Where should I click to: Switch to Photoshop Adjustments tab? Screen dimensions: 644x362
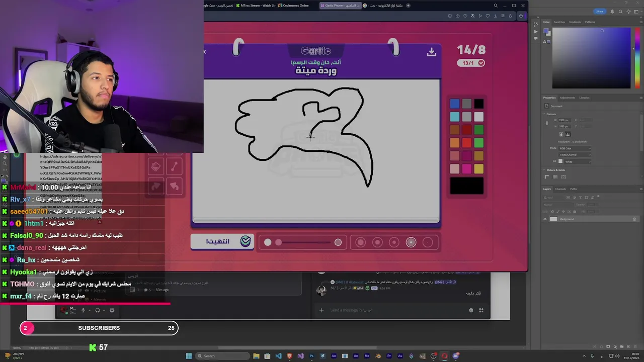[567, 98]
